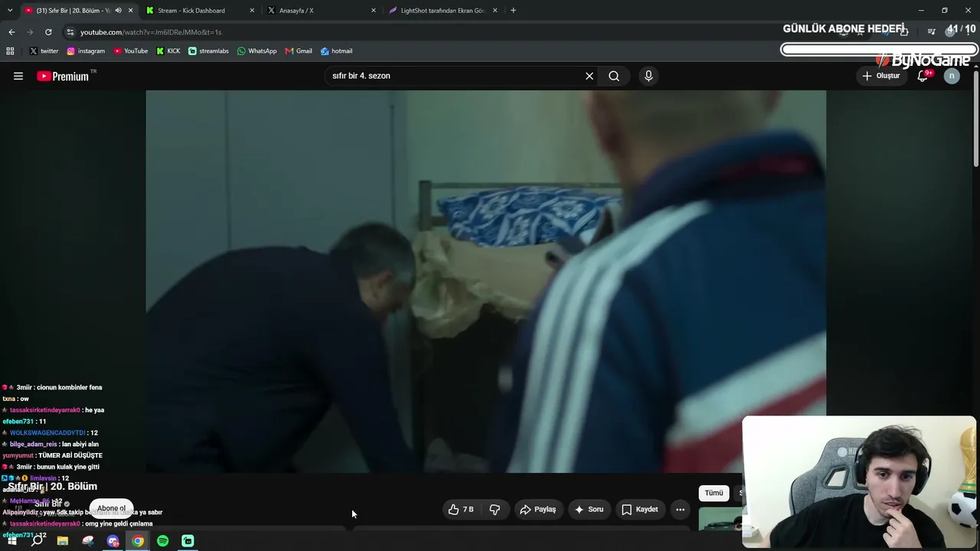The width and height of the screenshot is (980, 551).
Task: Start voice search with microphone icon
Action: click(x=648, y=76)
